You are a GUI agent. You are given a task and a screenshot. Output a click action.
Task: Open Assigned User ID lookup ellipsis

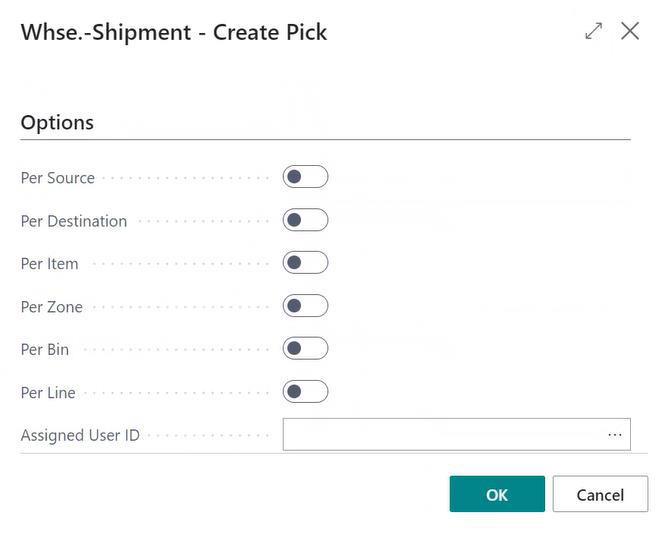coord(614,435)
